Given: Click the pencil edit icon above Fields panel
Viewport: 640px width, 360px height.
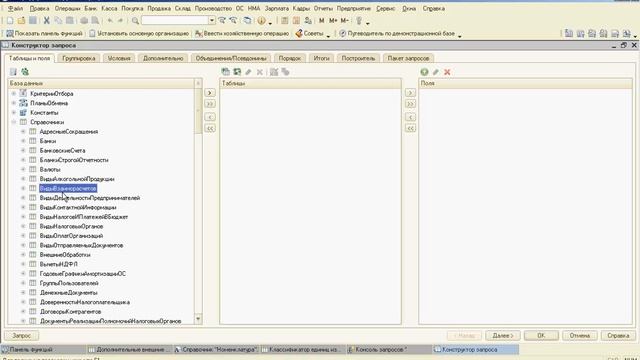Looking at the screenshot, I should [x=436, y=72].
